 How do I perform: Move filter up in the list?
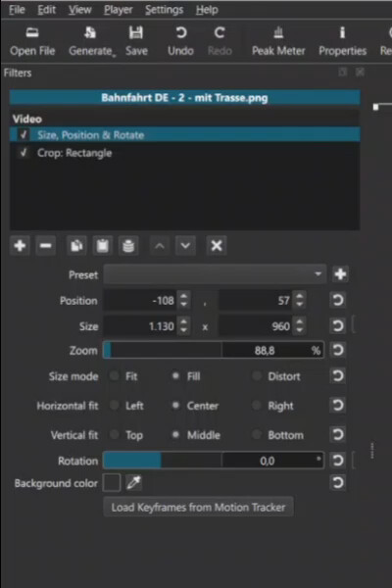(x=160, y=246)
